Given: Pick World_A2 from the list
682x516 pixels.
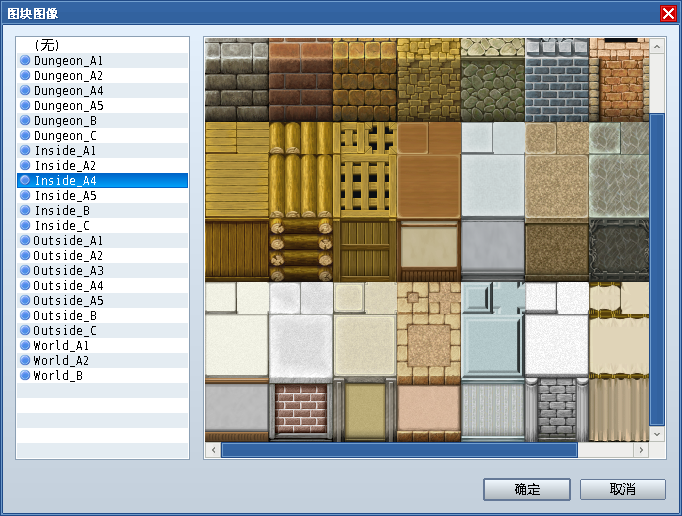Looking at the screenshot, I should pos(103,361).
